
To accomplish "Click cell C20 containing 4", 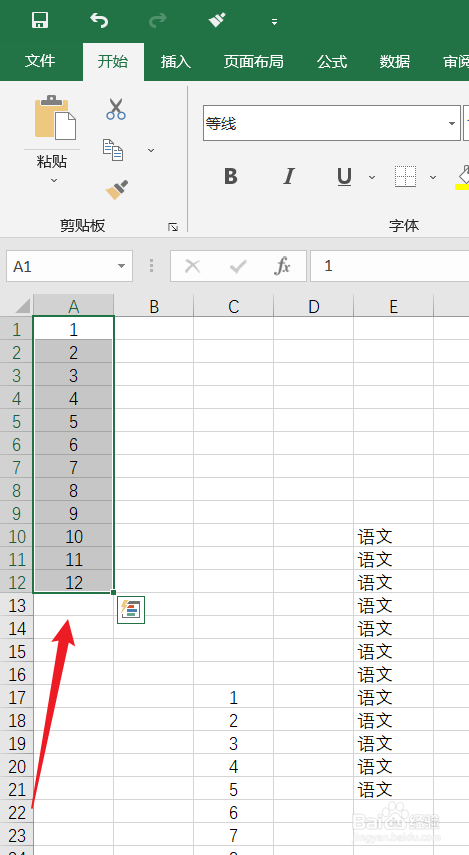I will click(233, 766).
